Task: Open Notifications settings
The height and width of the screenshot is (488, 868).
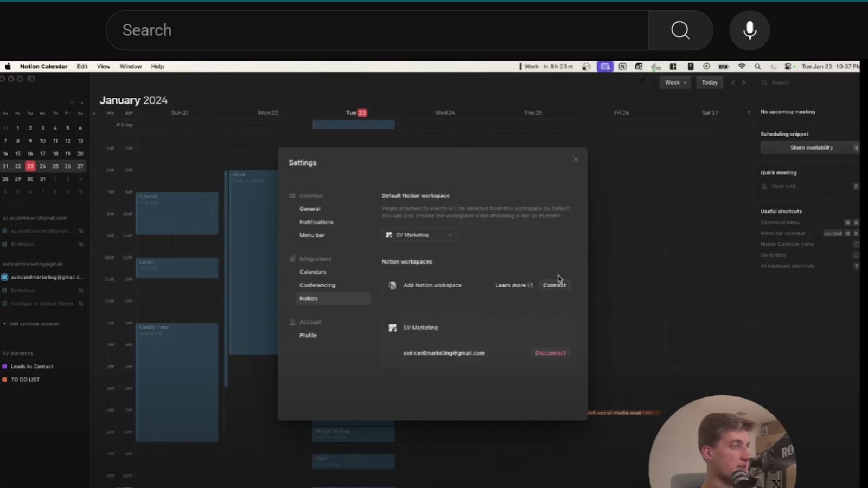Action: (316, 222)
